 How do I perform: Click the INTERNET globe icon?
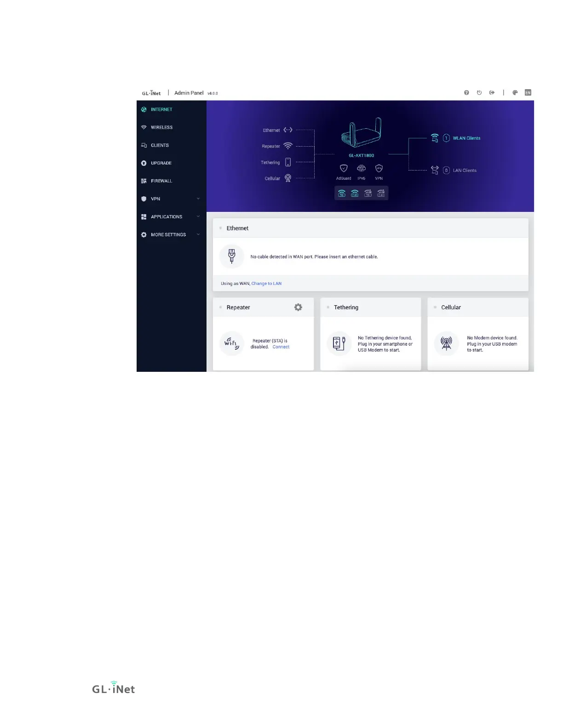coord(144,109)
